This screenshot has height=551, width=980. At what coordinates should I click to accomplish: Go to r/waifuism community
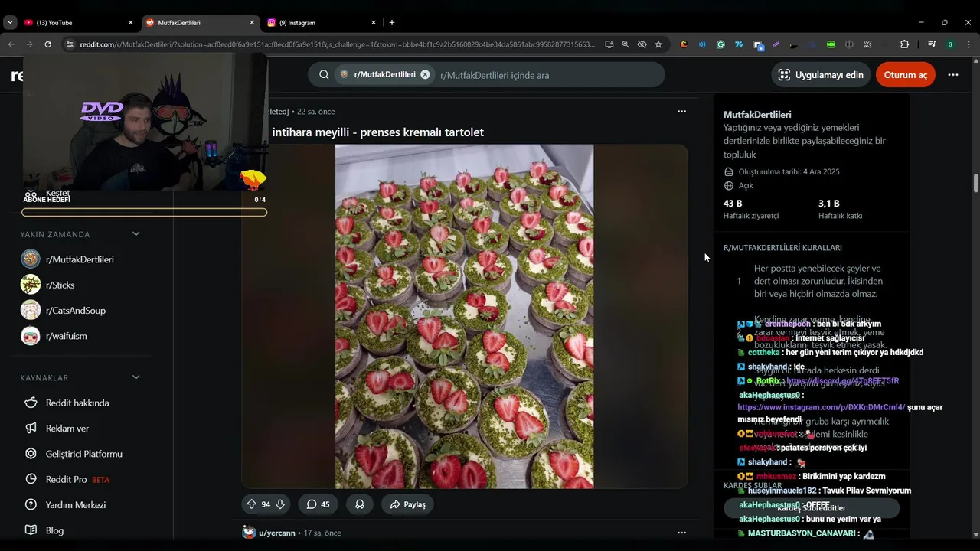(x=66, y=336)
